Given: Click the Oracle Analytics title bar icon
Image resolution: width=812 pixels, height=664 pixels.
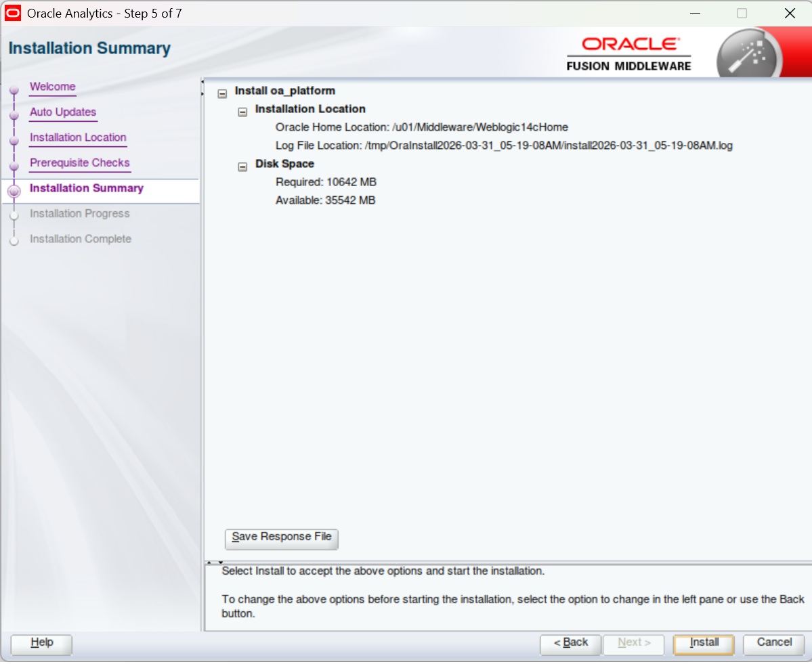Looking at the screenshot, I should (x=13, y=13).
